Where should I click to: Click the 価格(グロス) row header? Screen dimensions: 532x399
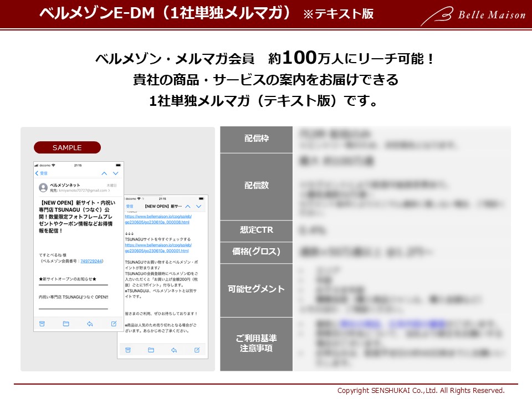coord(256,252)
